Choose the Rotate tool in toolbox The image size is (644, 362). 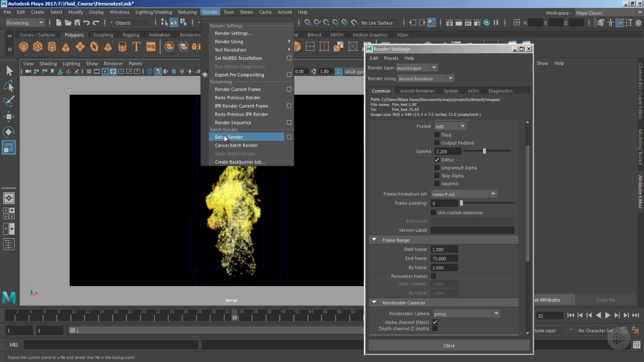(9, 132)
